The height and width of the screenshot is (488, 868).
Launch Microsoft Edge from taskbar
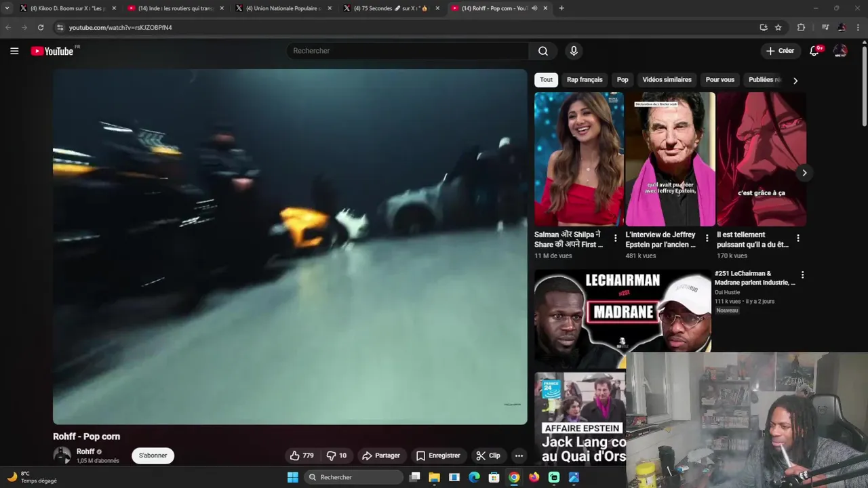(x=474, y=477)
